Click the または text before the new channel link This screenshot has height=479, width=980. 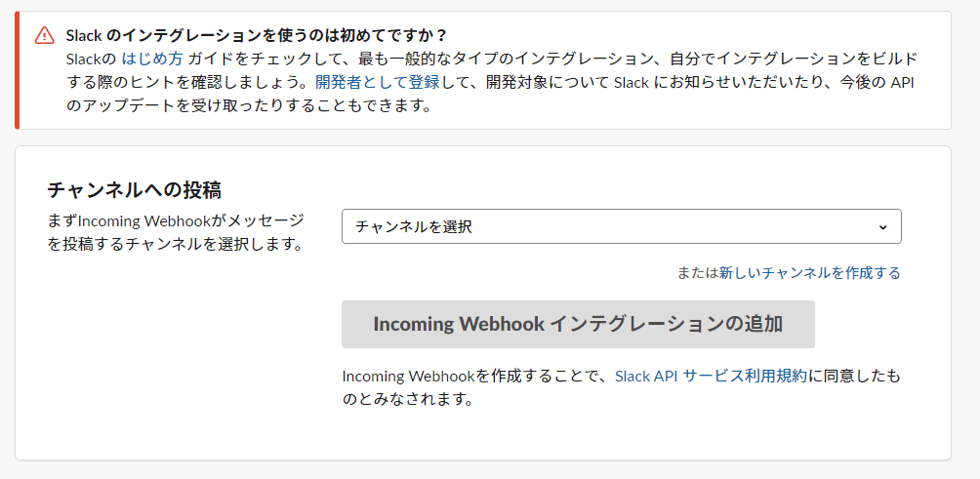pyautogui.click(x=697, y=273)
